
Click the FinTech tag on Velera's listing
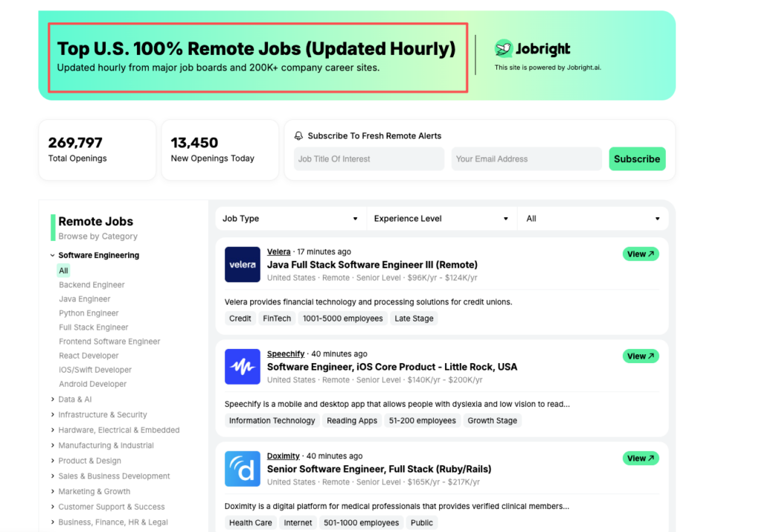[x=276, y=318]
